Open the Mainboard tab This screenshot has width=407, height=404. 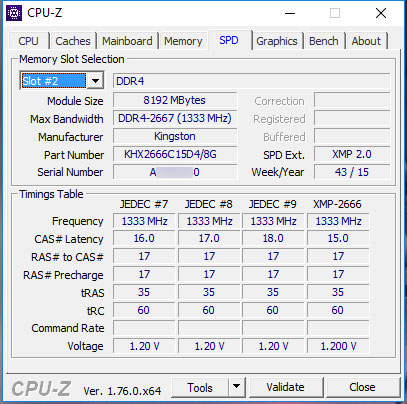pyautogui.click(x=127, y=41)
